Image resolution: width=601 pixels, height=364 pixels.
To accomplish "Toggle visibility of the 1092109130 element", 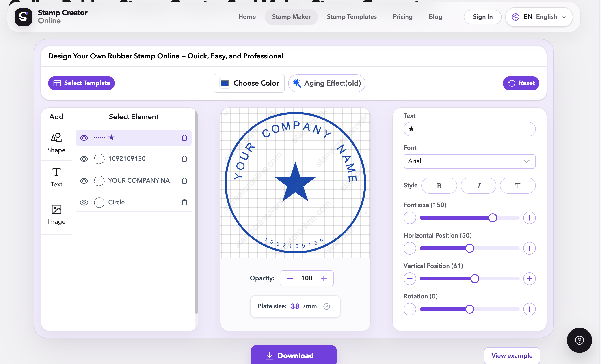I will click(x=84, y=159).
